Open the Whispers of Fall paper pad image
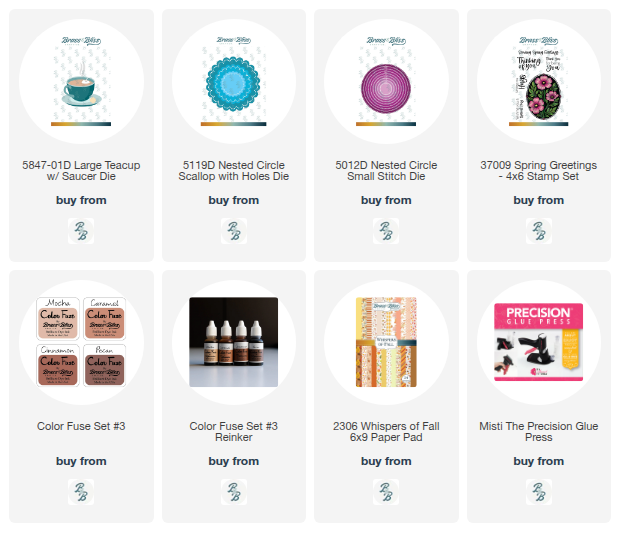 coord(386,342)
